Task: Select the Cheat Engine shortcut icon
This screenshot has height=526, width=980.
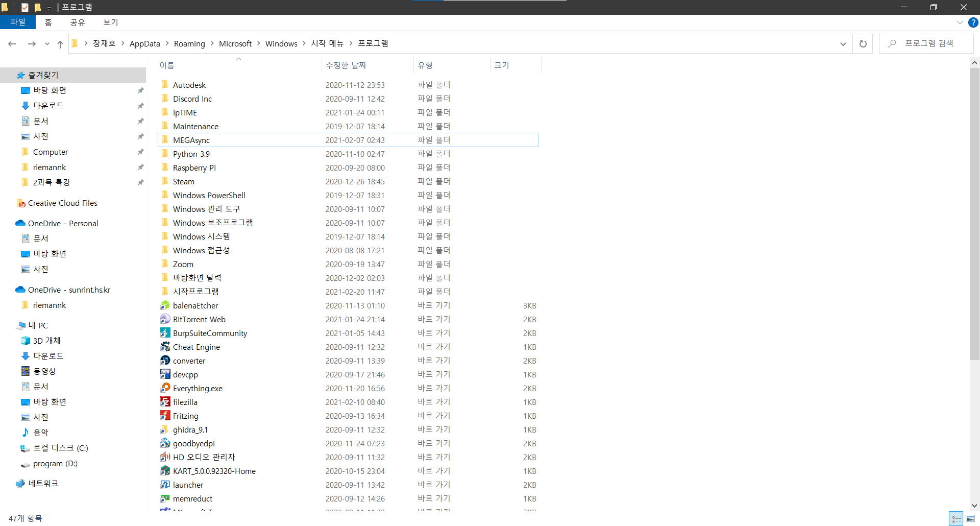Action: point(165,347)
